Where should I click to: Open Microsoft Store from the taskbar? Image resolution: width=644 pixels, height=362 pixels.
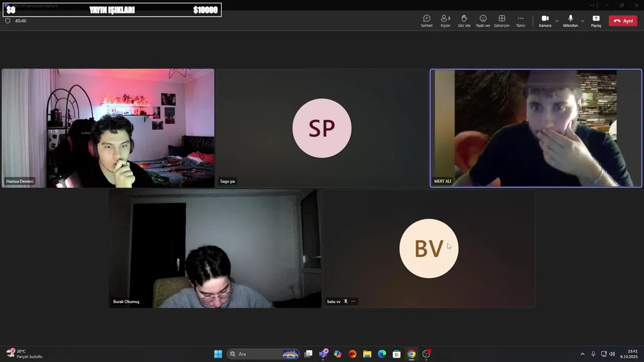tap(396, 354)
